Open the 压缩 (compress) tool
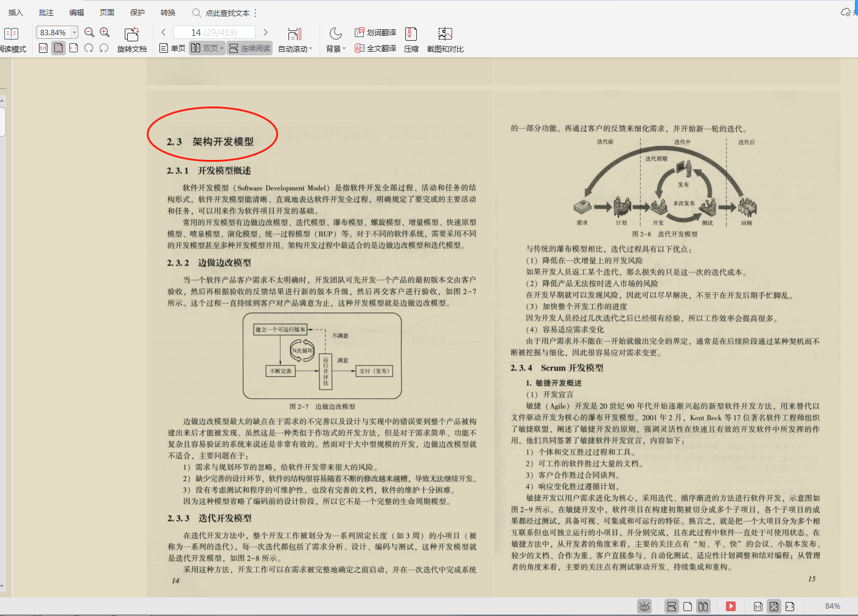The width and height of the screenshot is (858, 616). [411, 38]
